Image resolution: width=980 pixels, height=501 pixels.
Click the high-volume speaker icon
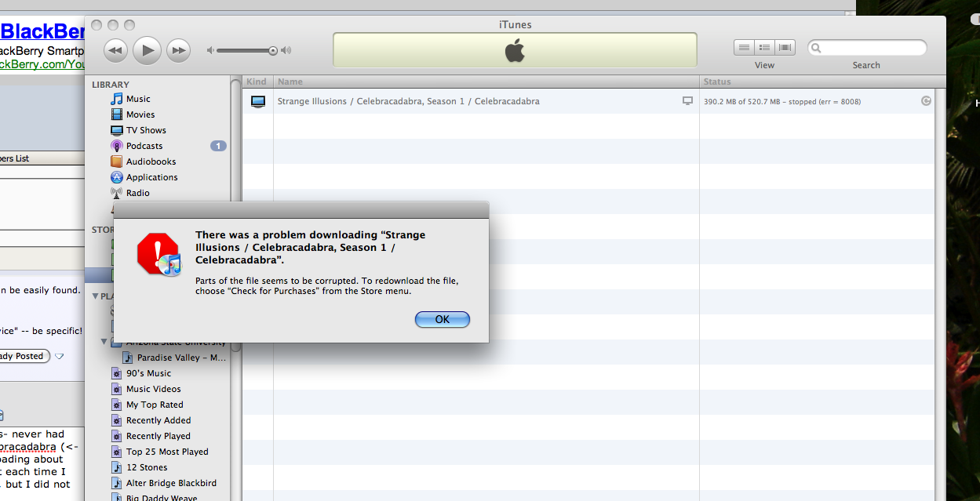click(286, 50)
